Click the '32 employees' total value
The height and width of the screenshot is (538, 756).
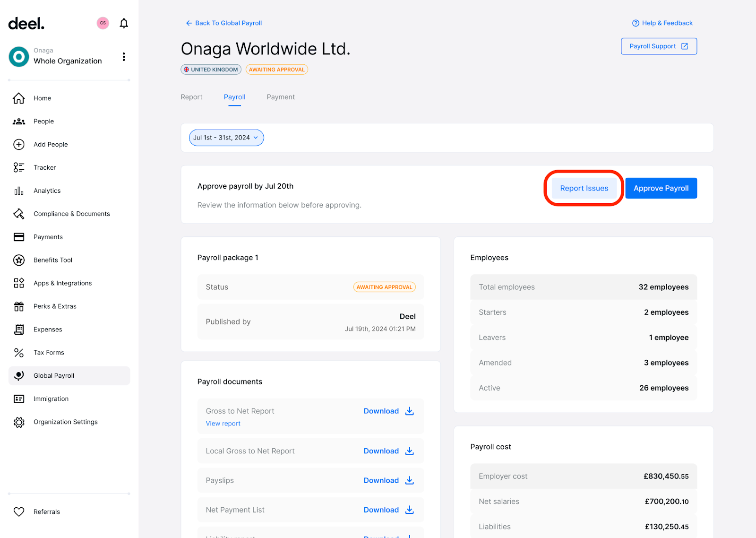point(663,287)
